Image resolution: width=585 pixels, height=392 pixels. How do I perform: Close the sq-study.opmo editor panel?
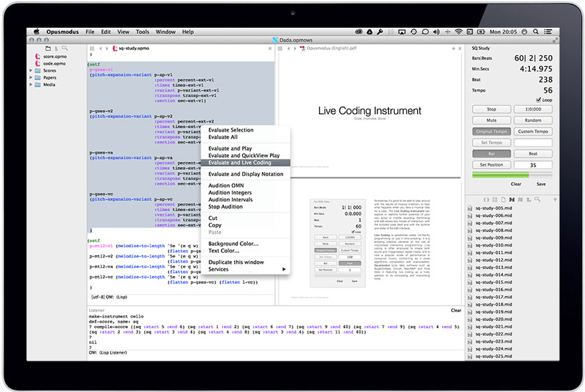[x=270, y=49]
